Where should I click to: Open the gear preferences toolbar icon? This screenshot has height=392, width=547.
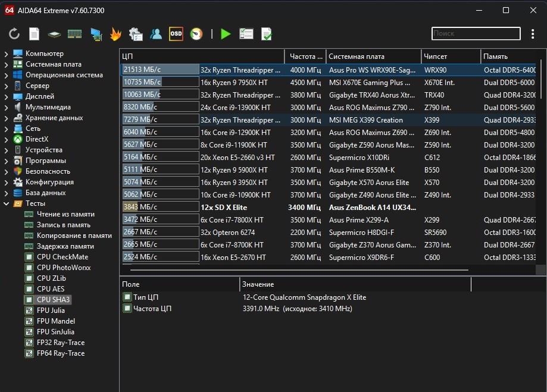click(x=136, y=35)
